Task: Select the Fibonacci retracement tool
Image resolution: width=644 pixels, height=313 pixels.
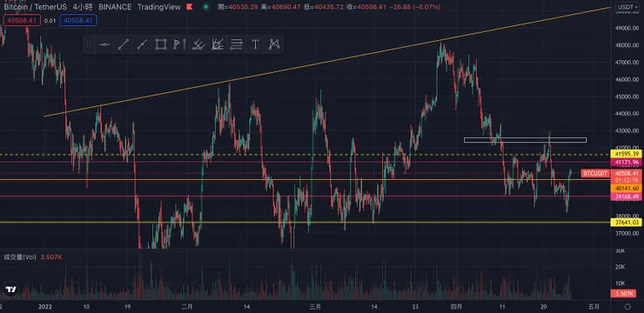Action: click(x=236, y=44)
